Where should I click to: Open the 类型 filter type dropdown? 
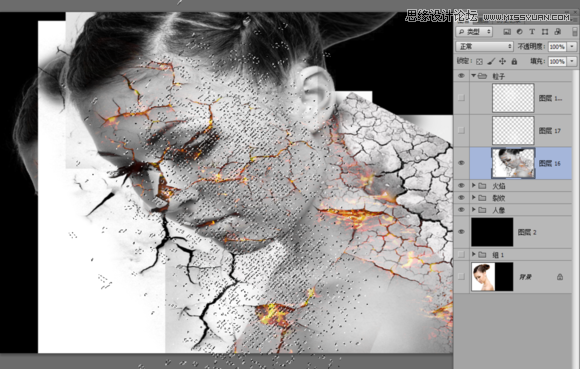(x=474, y=32)
